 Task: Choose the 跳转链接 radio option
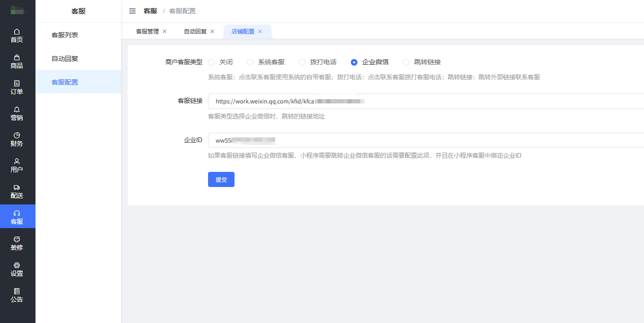tap(406, 62)
